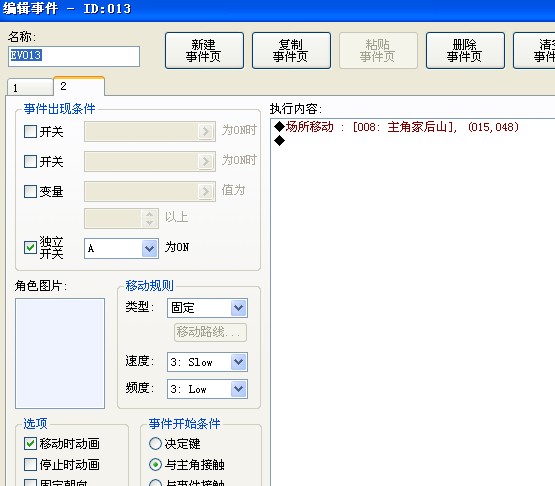This screenshot has height=486, width=555.
Task: Select the 决定键 trigger radio button
Action: point(155,444)
